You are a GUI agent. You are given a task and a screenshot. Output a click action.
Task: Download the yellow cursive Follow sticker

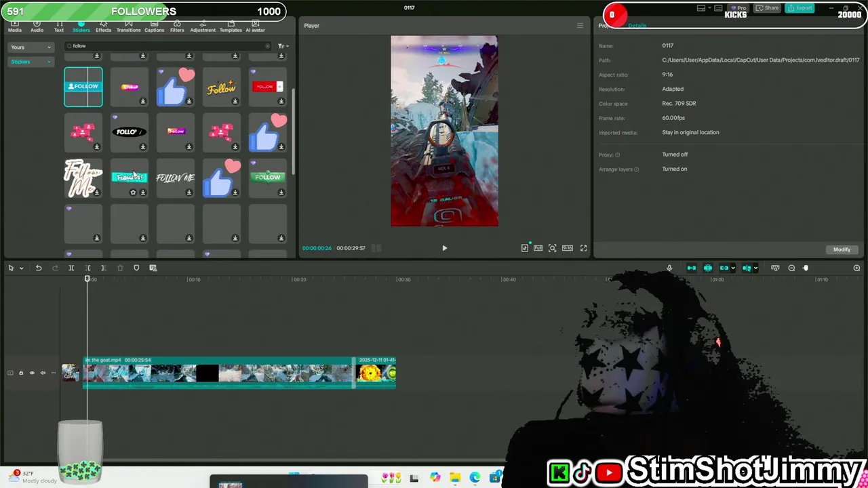[x=235, y=102]
